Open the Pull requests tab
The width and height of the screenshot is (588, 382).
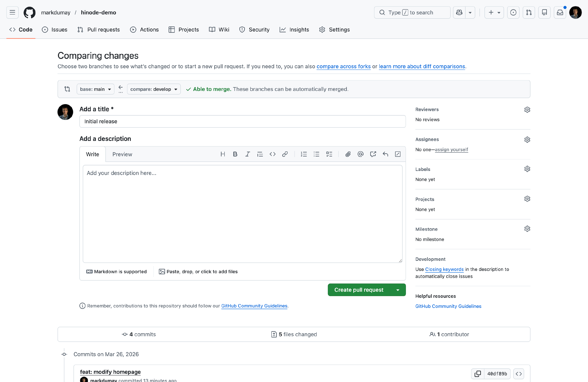coord(98,30)
